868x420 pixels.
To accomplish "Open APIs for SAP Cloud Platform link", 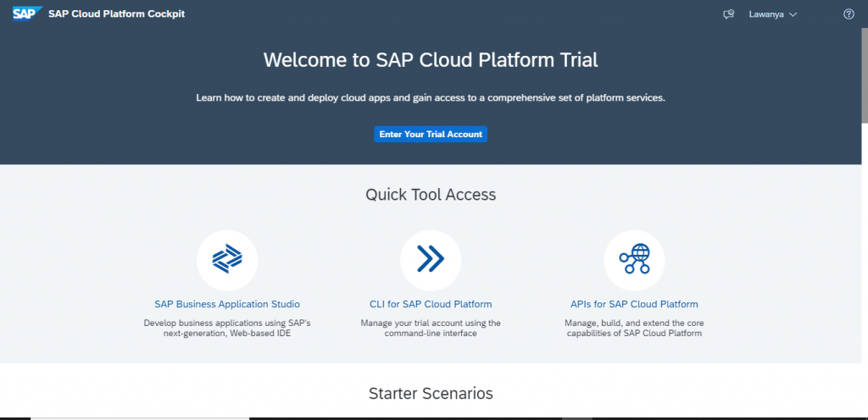I will tap(634, 304).
